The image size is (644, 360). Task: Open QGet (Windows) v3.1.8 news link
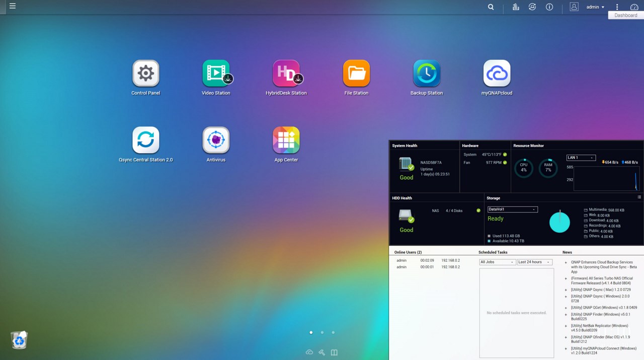pyautogui.click(x=604, y=308)
